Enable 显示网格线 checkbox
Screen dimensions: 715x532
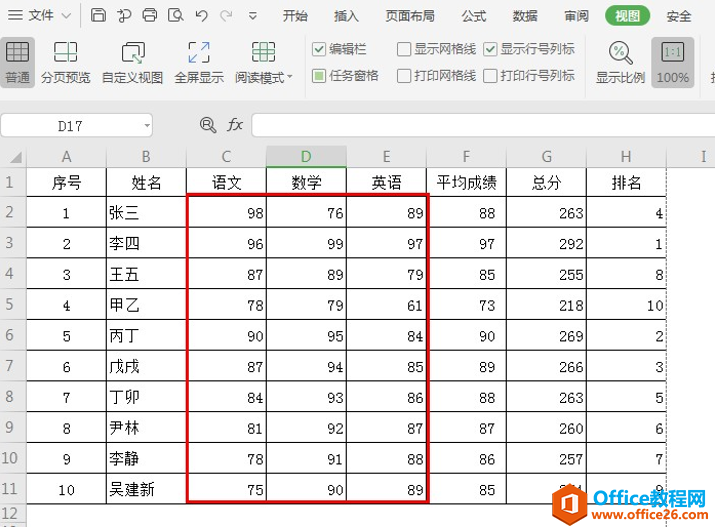click(404, 49)
